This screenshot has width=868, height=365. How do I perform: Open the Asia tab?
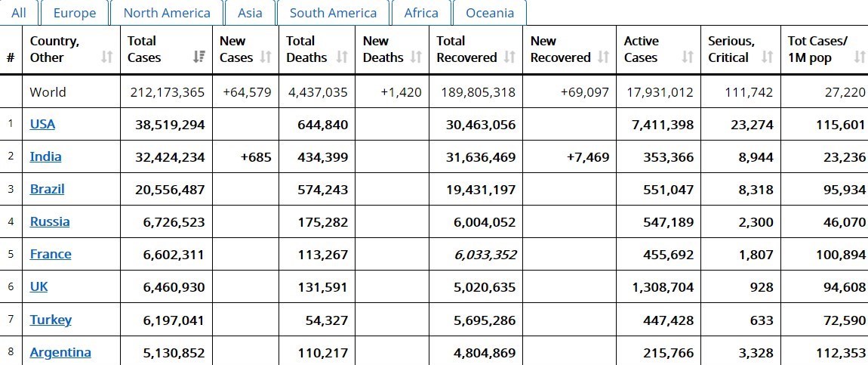tap(250, 13)
